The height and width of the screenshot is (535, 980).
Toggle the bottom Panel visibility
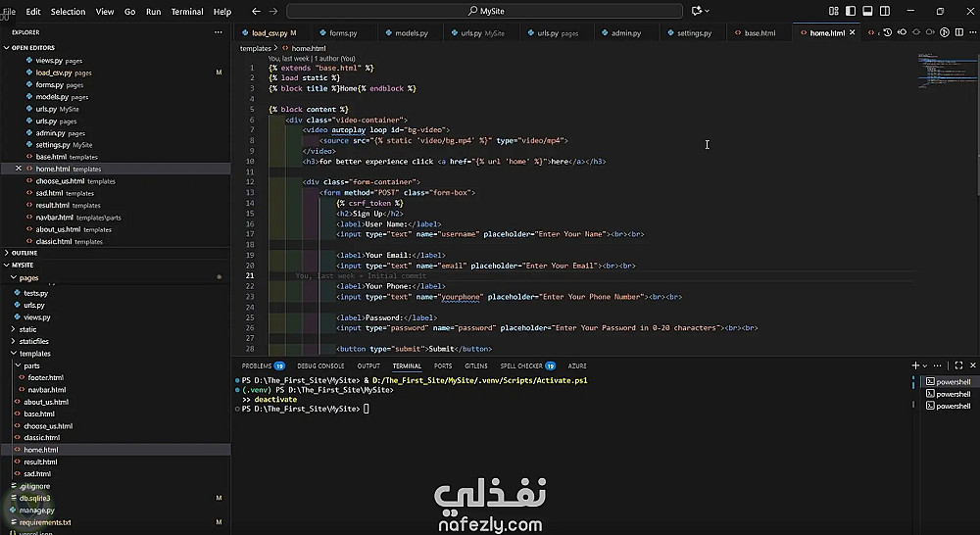(867, 11)
